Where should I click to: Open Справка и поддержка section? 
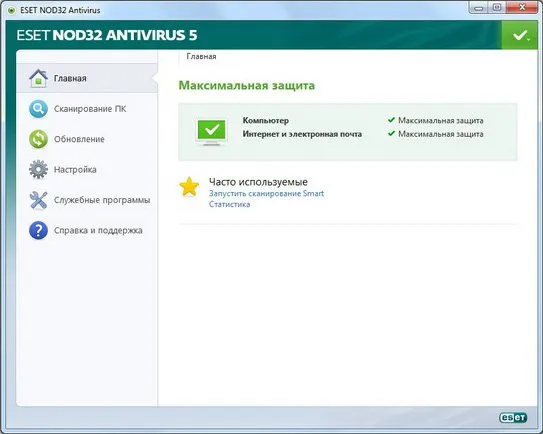(x=87, y=230)
